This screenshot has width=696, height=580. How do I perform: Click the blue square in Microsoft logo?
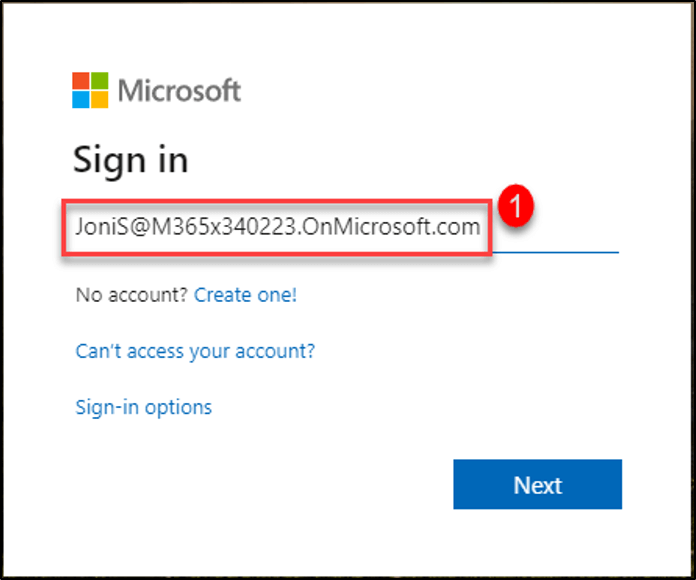point(81,98)
